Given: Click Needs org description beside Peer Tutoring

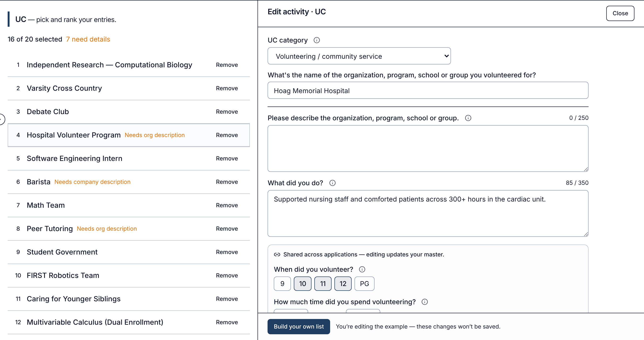Looking at the screenshot, I should tap(107, 228).
